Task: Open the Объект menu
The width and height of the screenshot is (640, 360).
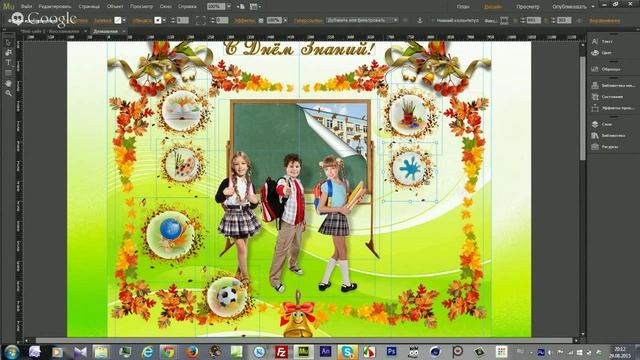Action: [x=115, y=7]
